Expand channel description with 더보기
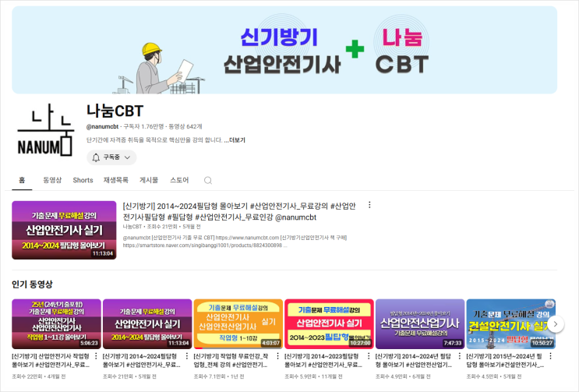Image resolution: width=579 pixels, height=392 pixels. [235, 140]
